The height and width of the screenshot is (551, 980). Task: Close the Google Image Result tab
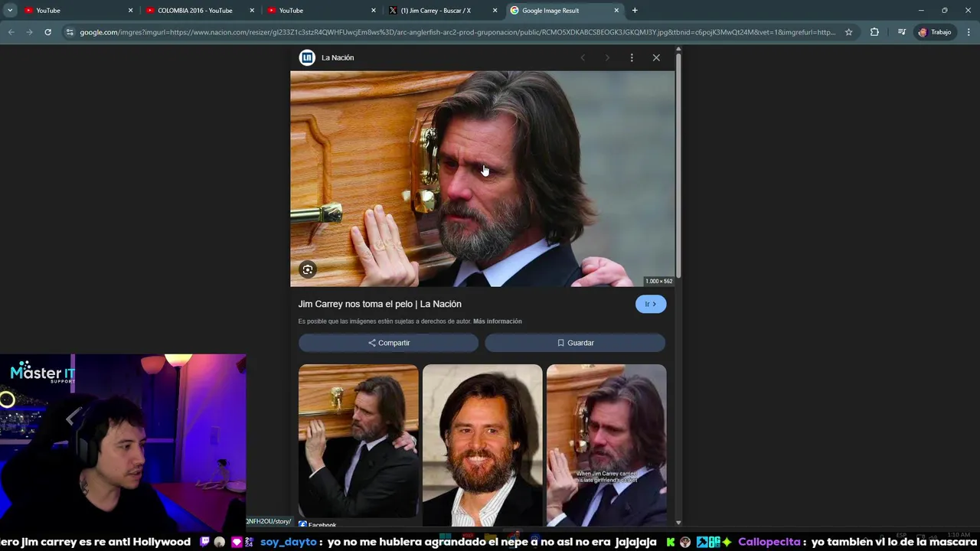click(x=616, y=11)
